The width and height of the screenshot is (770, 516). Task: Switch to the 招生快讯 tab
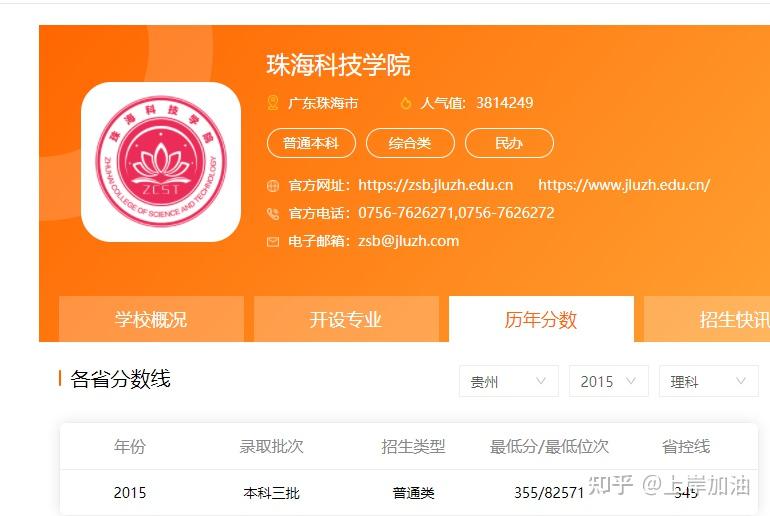[707, 319]
